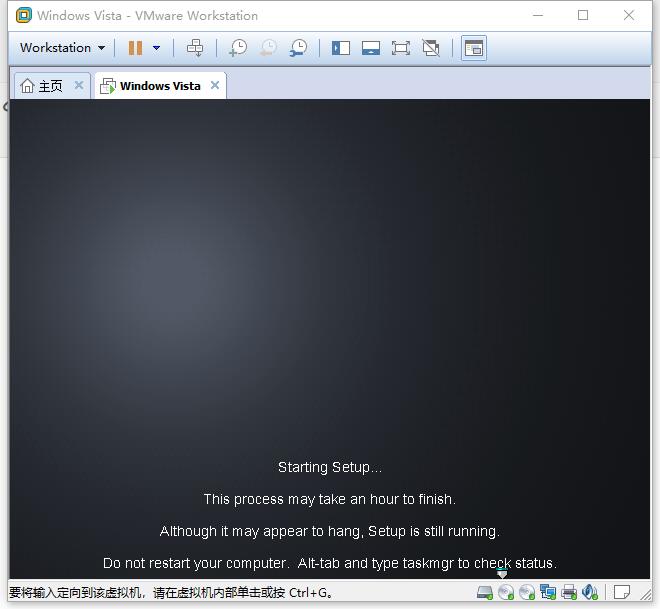Maximize the VMware Workstation window
The width and height of the screenshot is (660, 609).
(583, 15)
